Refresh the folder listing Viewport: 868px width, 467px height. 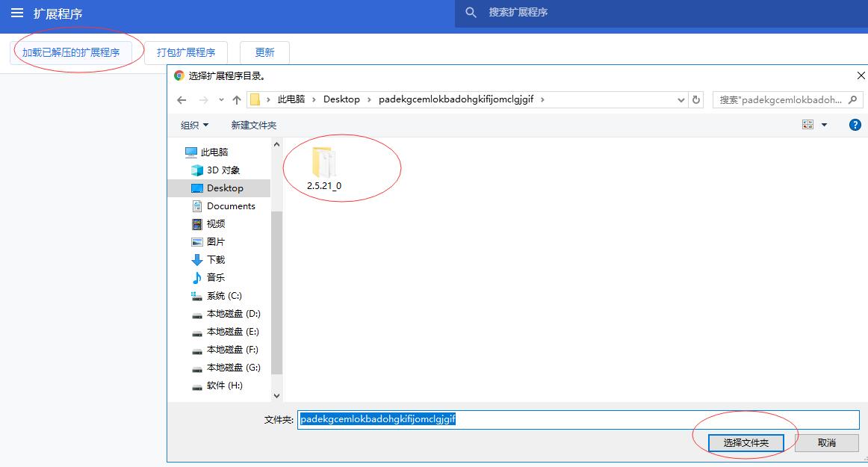(696, 99)
